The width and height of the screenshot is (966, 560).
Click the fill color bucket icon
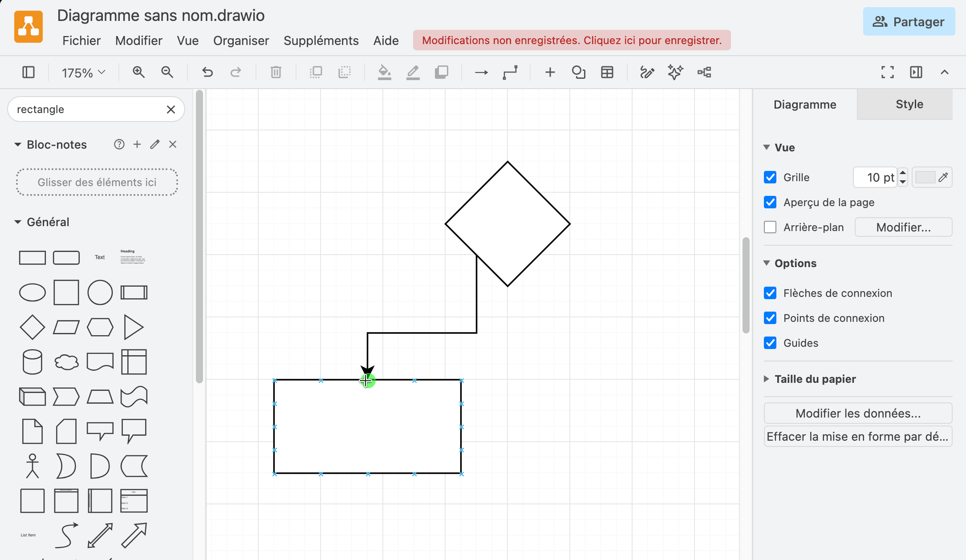384,72
